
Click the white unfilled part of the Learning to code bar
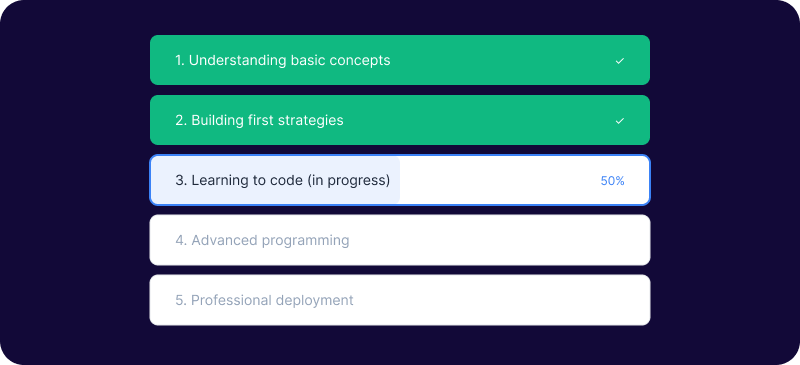524,180
